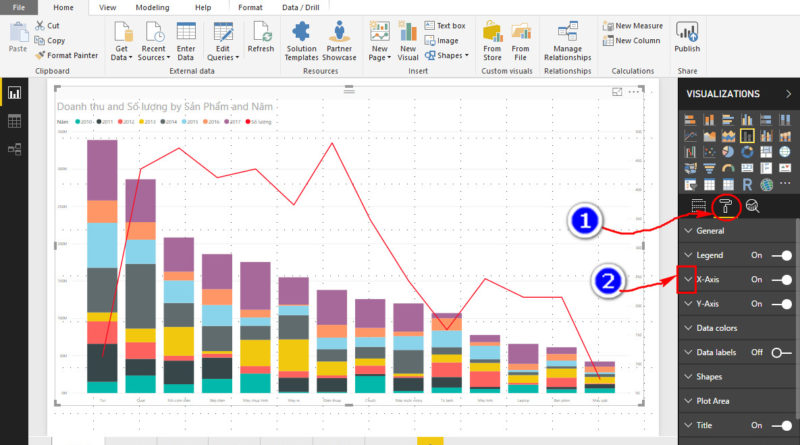Expand the General formatting section
The image size is (800, 445).
pos(710,231)
